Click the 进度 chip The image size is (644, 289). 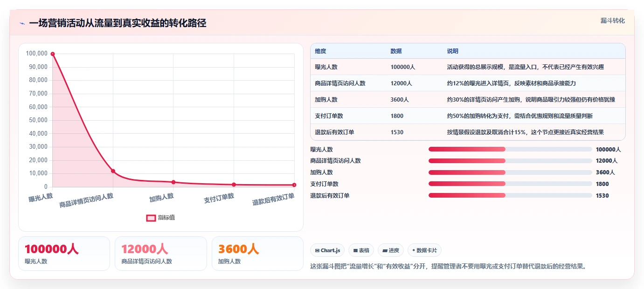click(391, 250)
